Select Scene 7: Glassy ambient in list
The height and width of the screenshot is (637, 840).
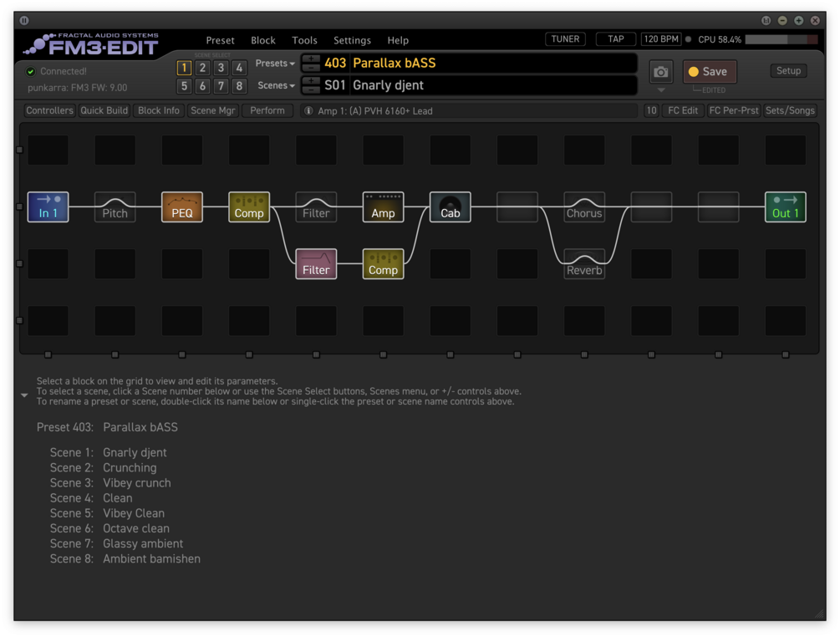point(116,543)
